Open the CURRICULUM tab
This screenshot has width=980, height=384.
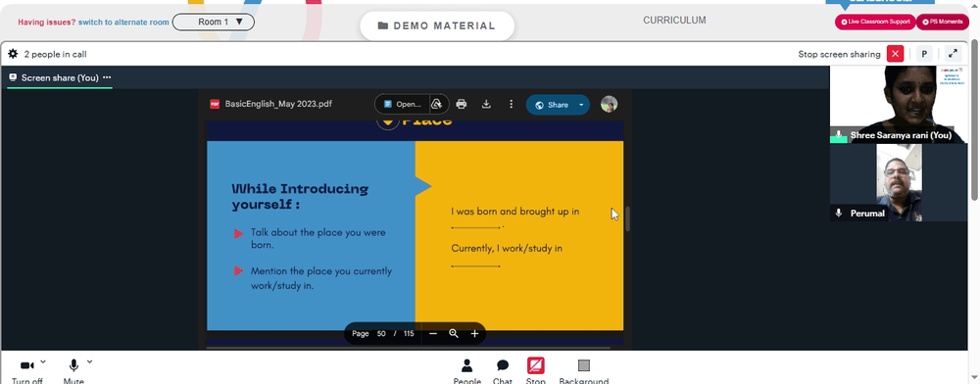coord(674,20)
